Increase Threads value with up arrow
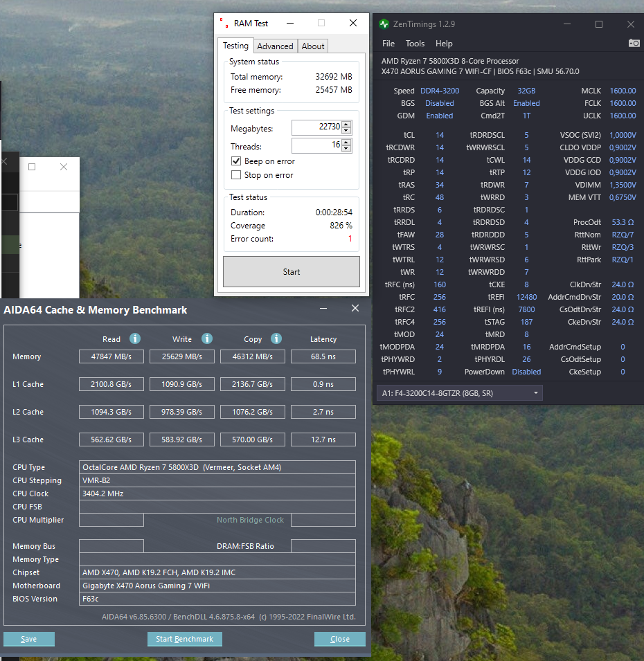The image size is (644, 661). tap(346, 143)
